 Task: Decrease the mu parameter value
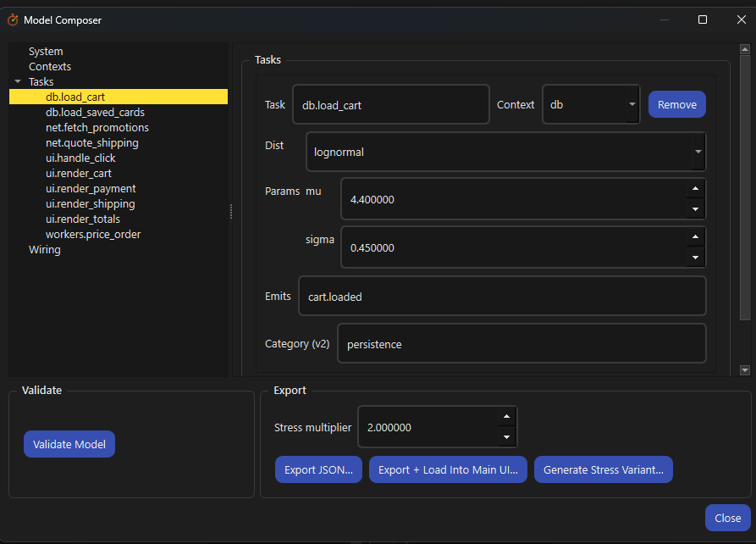695,209
